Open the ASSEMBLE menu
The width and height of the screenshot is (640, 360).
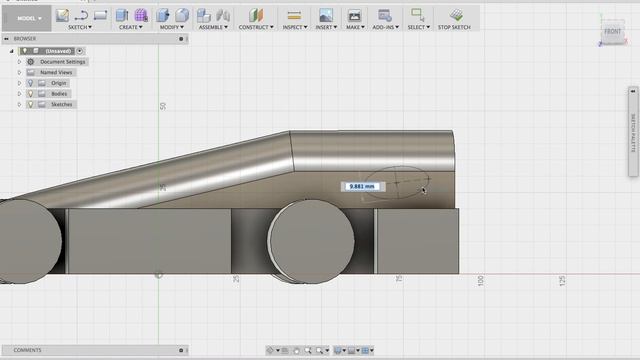tap(213, 27)
